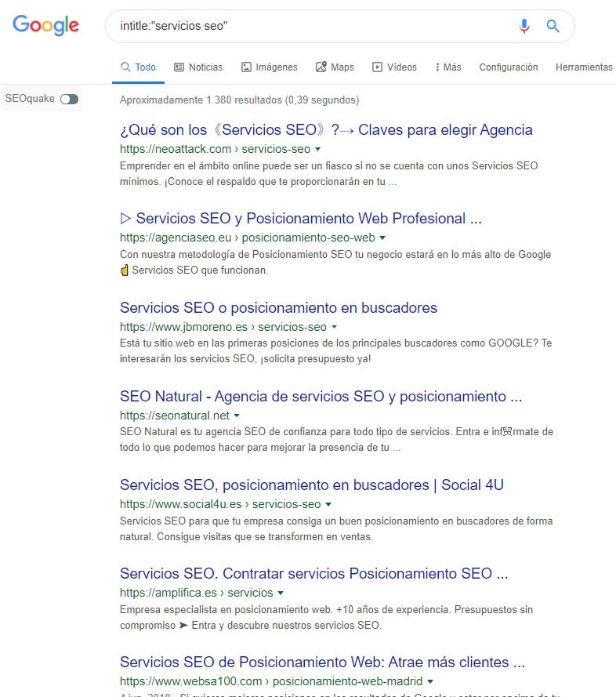Expand dropdown arrow next to websa100.com URL

point(430,681)
